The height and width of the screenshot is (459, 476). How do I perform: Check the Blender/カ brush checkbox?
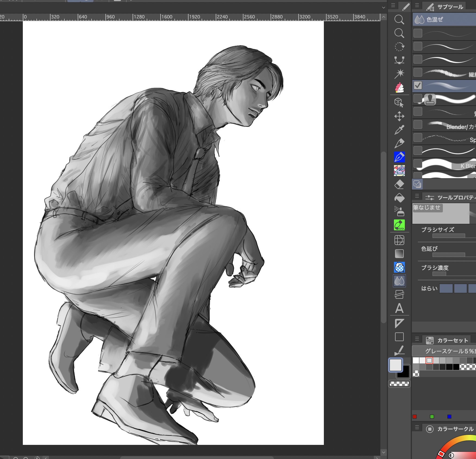(x=418, y=125)
